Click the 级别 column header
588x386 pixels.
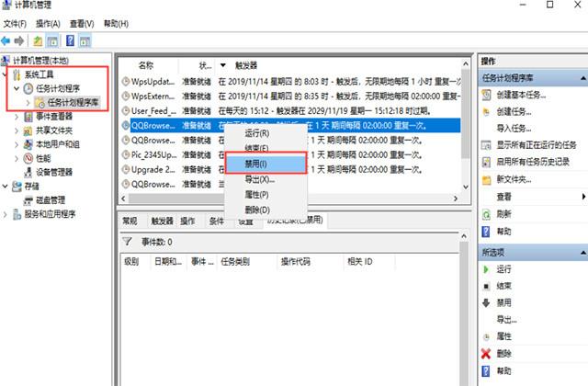[x=131, y=262]
